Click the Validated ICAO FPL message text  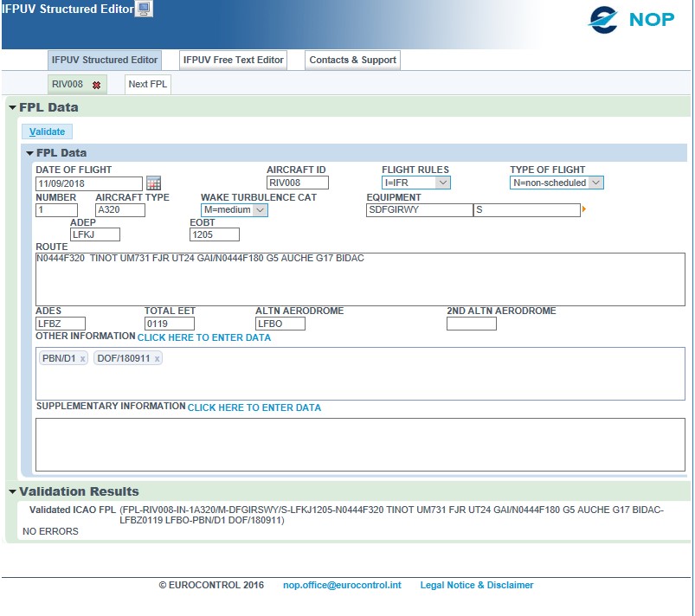tap(391, 515)
